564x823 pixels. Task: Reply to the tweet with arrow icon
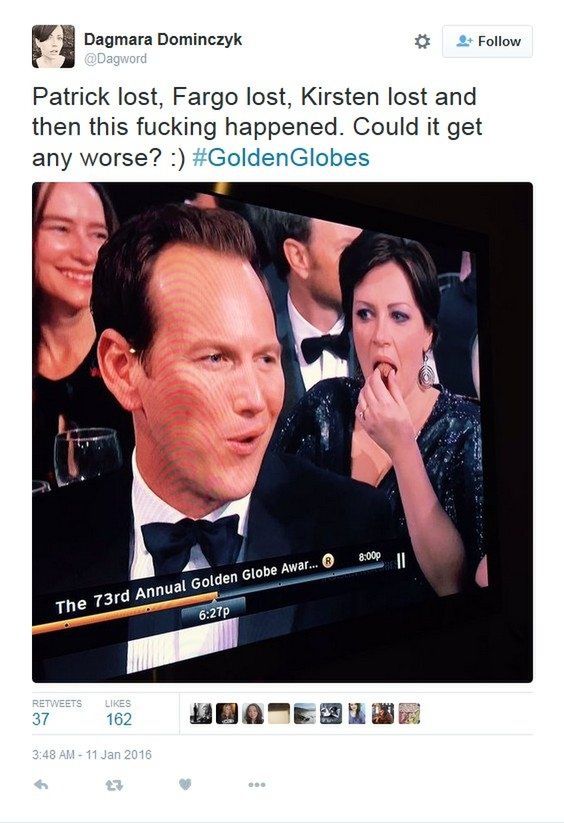(x=41, y=785)
